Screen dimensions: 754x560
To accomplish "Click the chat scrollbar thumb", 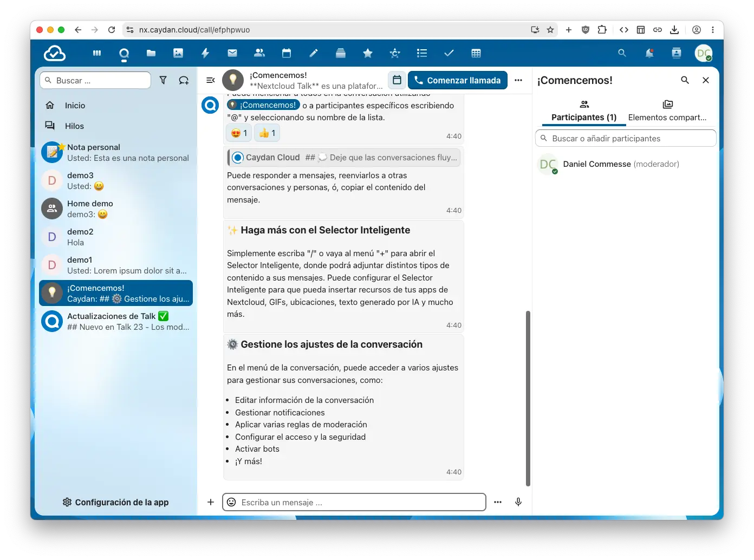I will pos(528,399).
